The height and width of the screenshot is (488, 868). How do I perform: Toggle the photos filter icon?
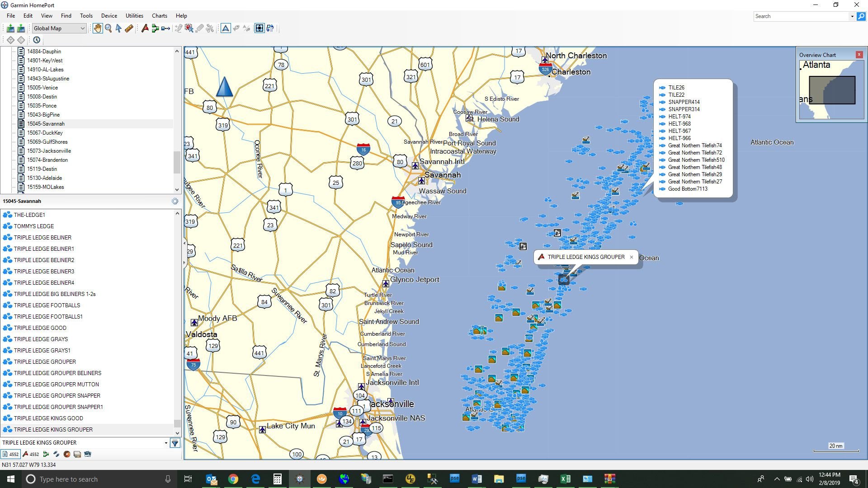[88, 454]
